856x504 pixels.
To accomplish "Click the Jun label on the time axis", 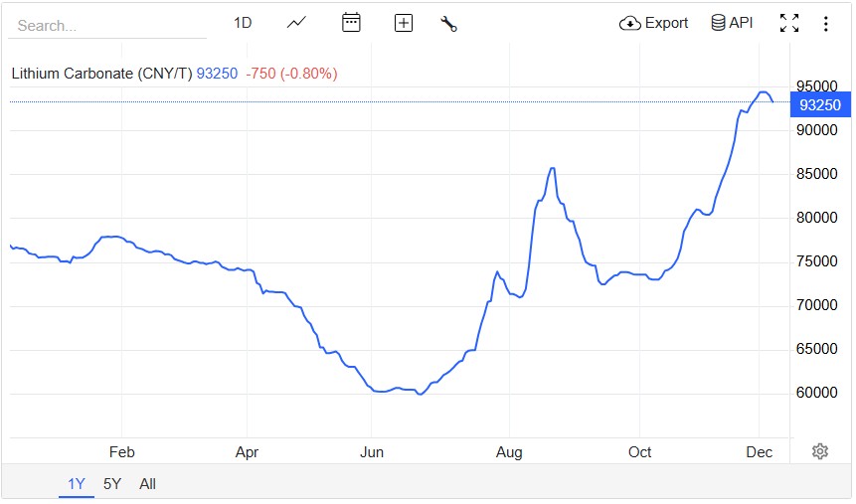I will tap(371, 451).
